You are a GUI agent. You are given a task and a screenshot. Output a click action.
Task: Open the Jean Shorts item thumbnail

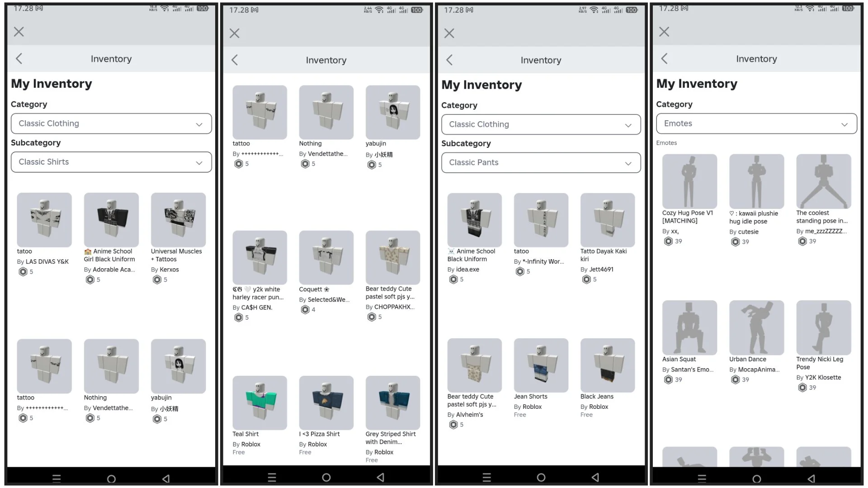[x=541, y=365]
